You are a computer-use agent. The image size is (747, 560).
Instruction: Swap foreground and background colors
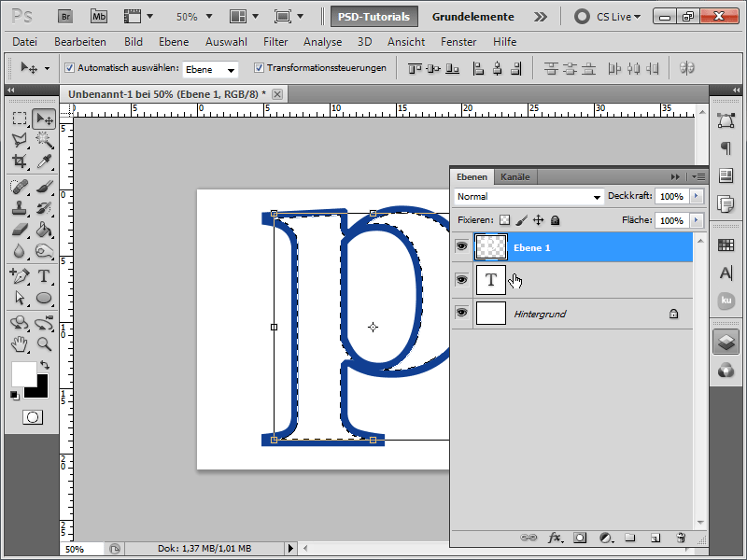point(45,365)
